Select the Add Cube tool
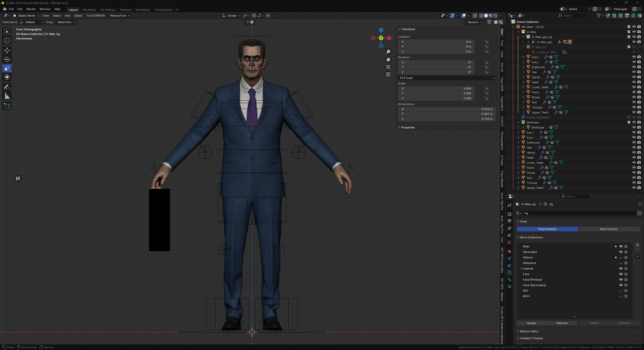Screen dimensions: 644x350 tap(7, 106)
